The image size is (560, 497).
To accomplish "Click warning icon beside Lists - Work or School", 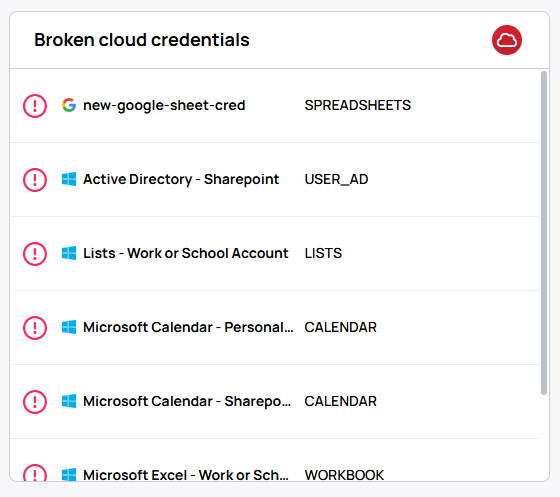I will pyautogui.click(x=35, y=254).
